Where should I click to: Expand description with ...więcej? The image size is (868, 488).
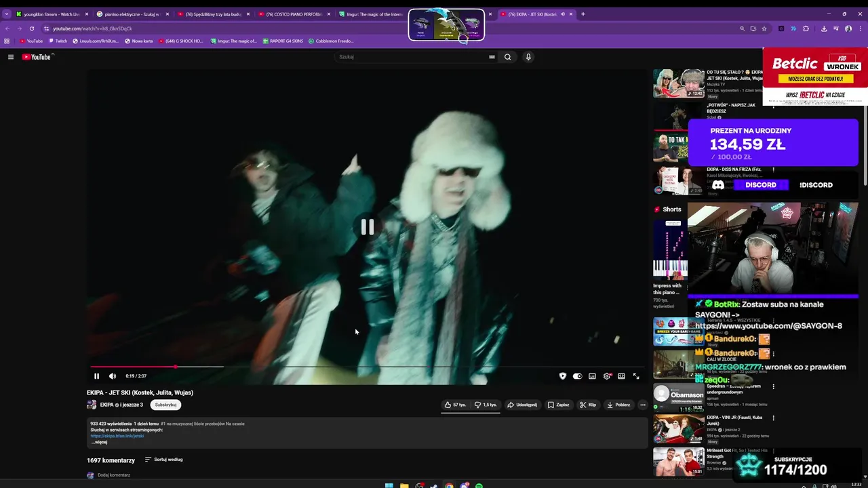point(99,442)
